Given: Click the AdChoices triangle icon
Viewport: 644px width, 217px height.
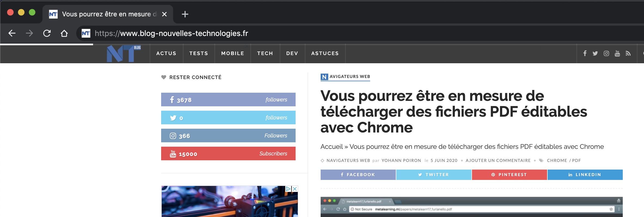Looking at the screenshot, I should (288, 189).
